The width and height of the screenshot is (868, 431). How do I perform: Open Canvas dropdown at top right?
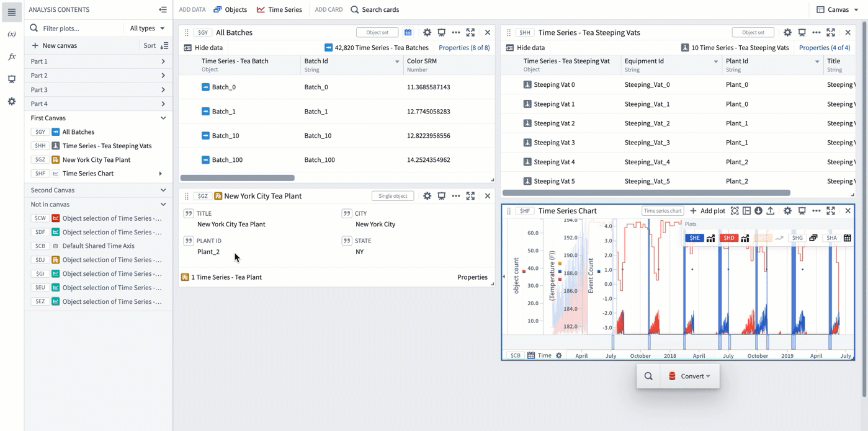tap(838, 9)
